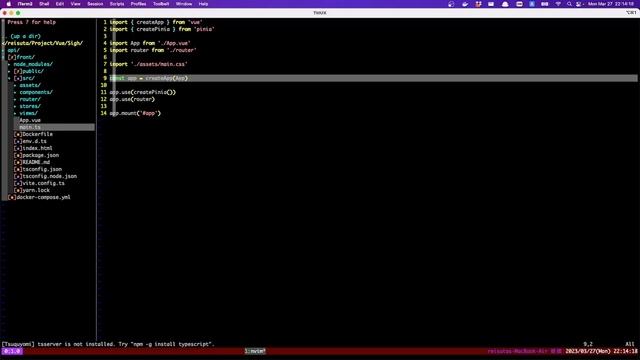
Task: Select vite.config.ts in the file tree
Action: pos(44,183)
